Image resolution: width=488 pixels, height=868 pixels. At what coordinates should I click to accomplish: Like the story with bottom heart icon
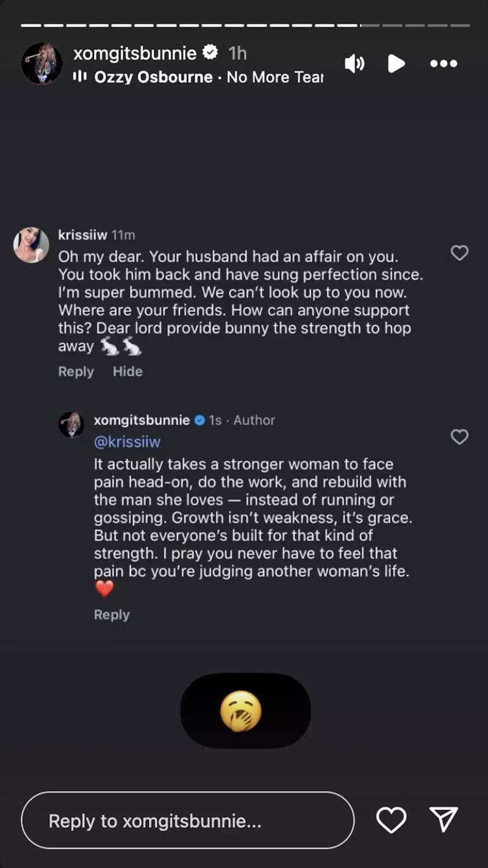point(391,820)
